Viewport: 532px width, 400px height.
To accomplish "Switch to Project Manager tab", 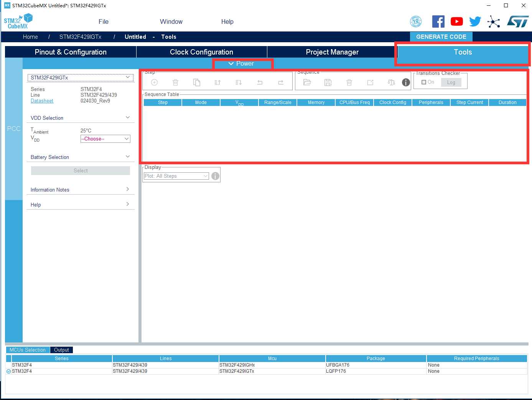I will point(332,52).
